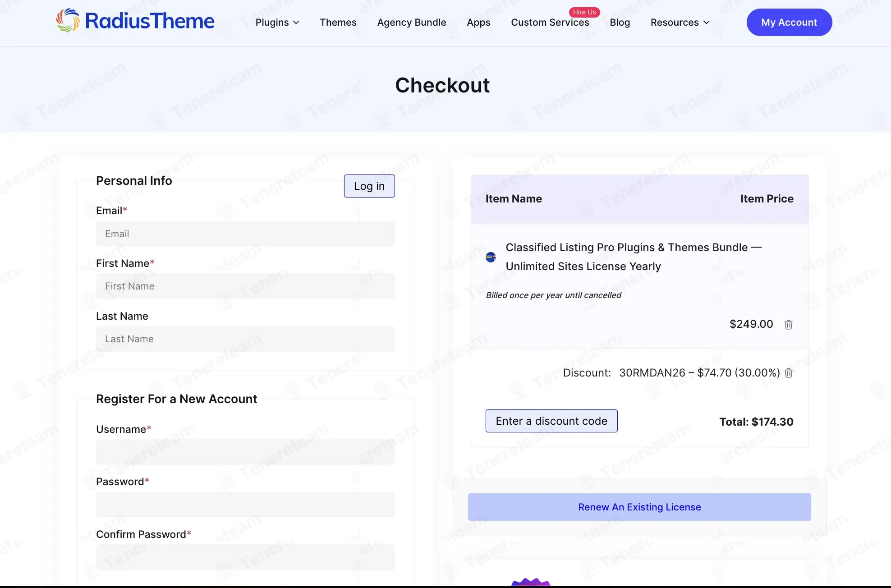Viewport: 891px width, 588px height.
Task: Focus the First Name input field
Action: 245,286
